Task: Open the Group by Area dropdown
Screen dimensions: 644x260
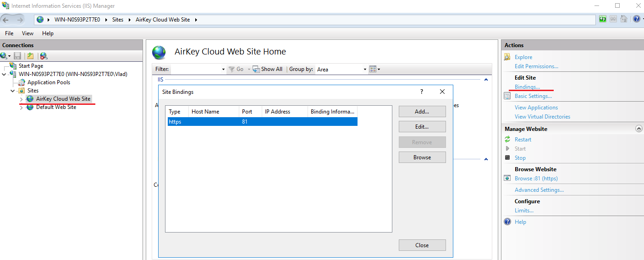Action: [341, 69]
